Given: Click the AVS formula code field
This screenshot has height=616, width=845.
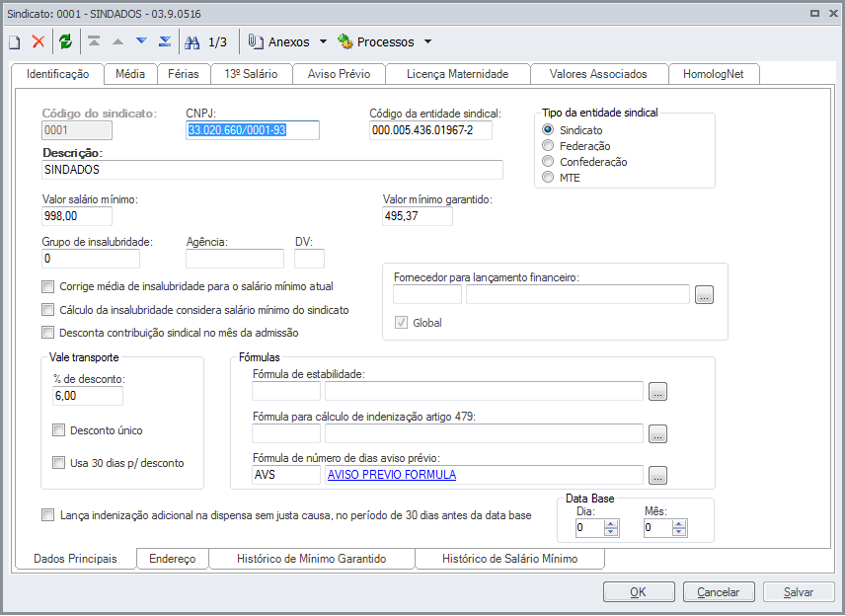Looking at the screenshot, I should click(286, 475).
